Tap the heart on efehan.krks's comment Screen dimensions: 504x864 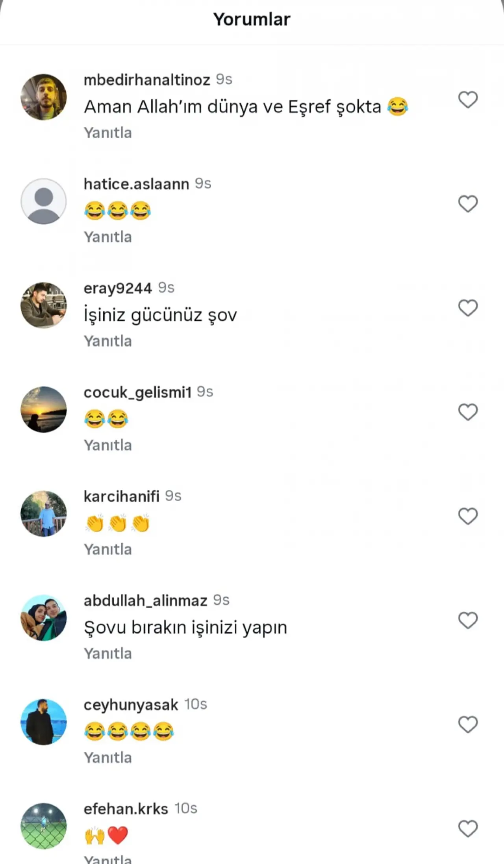[x=468, y=828]
